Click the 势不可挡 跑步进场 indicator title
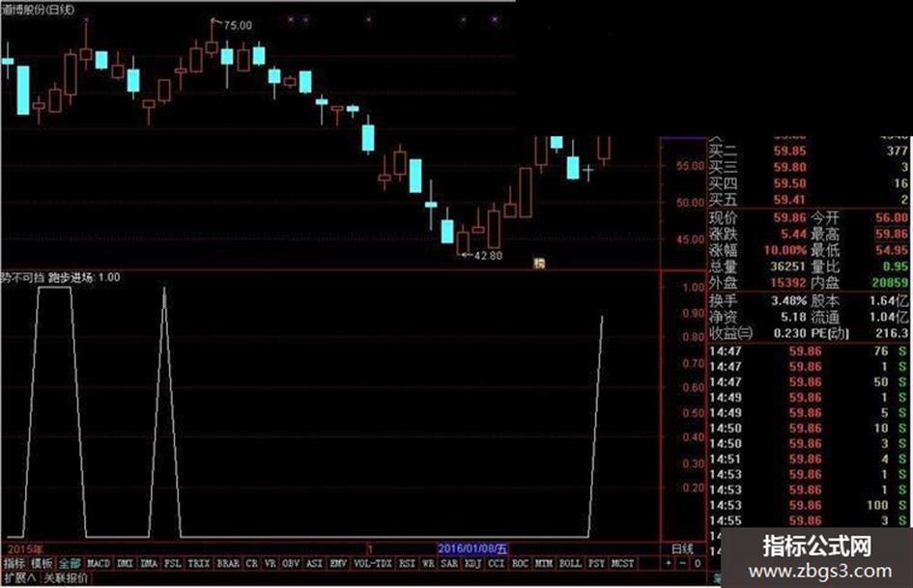Image resolution: width=913 pixels, height=588 pixels. tap(46, 278)
